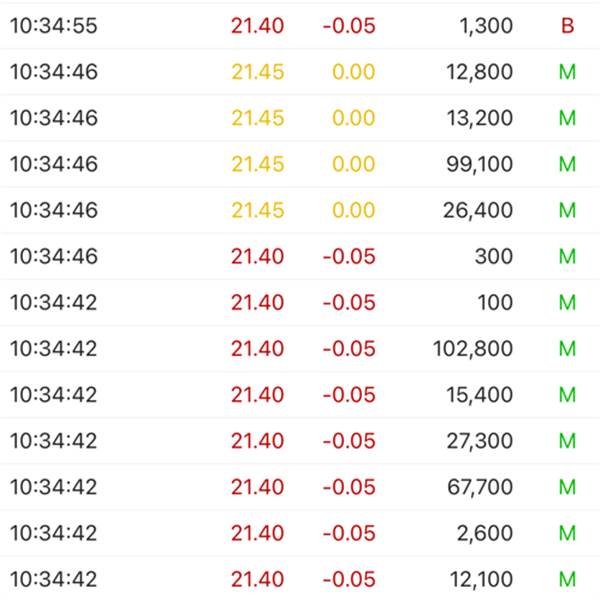Click the M marker beside 12,800
The height and width of the screenshot is (600, 600).
click(x=567, y=72)
